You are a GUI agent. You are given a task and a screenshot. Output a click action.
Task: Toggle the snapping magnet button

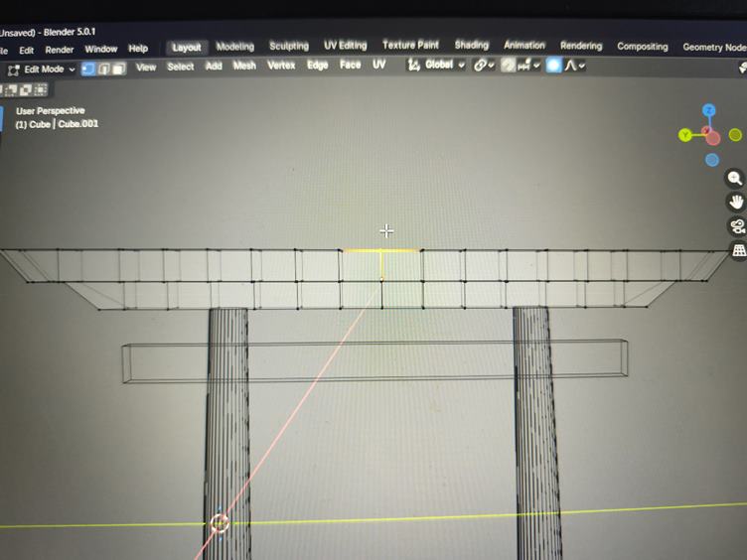(x=508, y=66)
